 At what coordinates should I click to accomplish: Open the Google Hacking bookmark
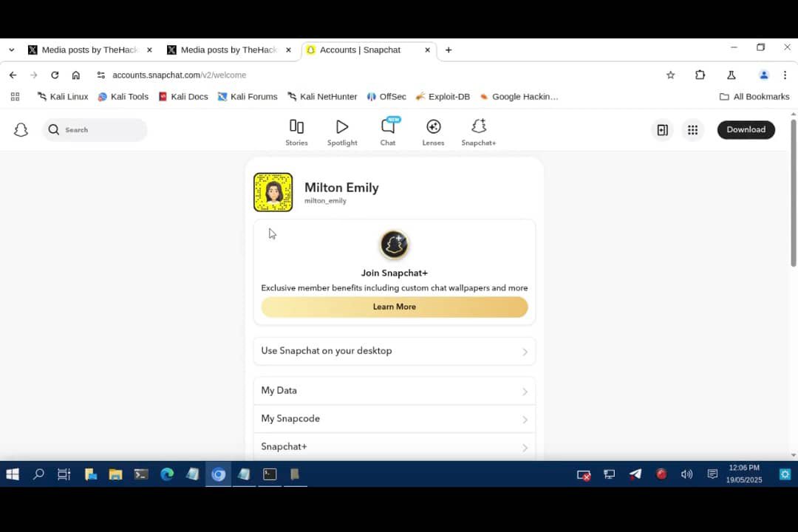tap(519, 97)
